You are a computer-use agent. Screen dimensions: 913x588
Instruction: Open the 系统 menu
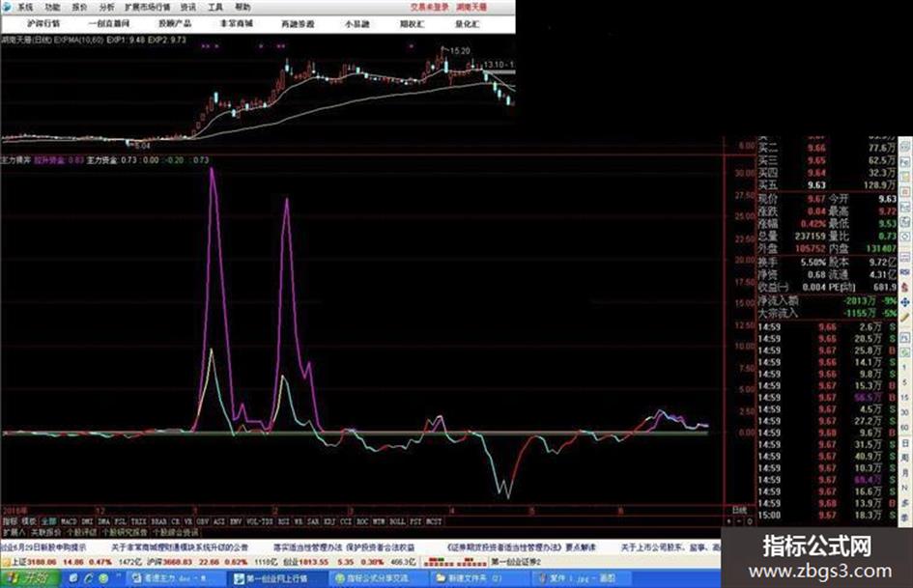point(25,7)
